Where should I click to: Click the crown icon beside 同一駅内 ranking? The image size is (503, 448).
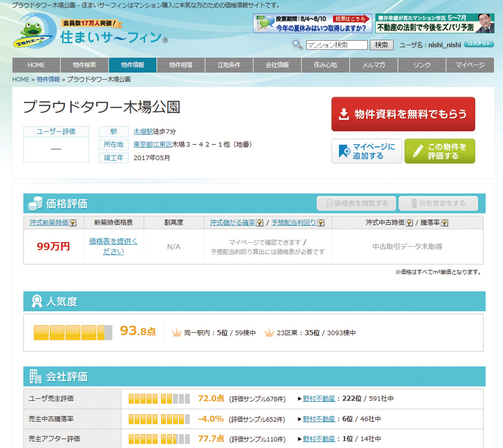(177, 333)
